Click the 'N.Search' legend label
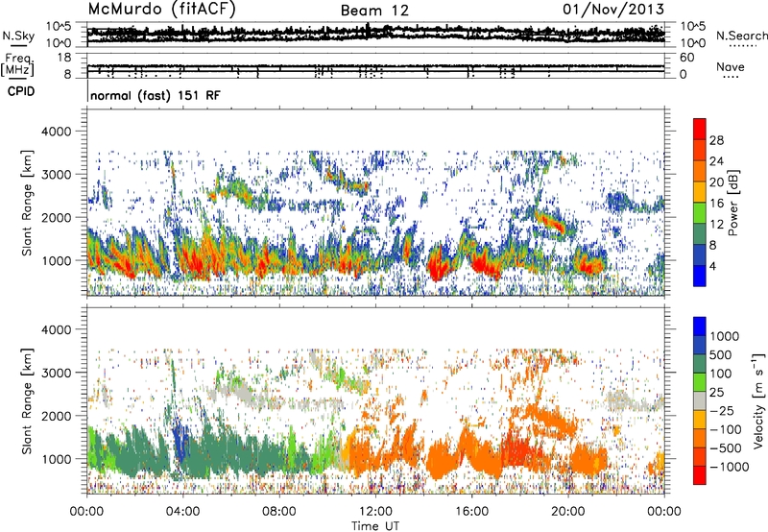768x532 pixels. click(x=742, y=36)
